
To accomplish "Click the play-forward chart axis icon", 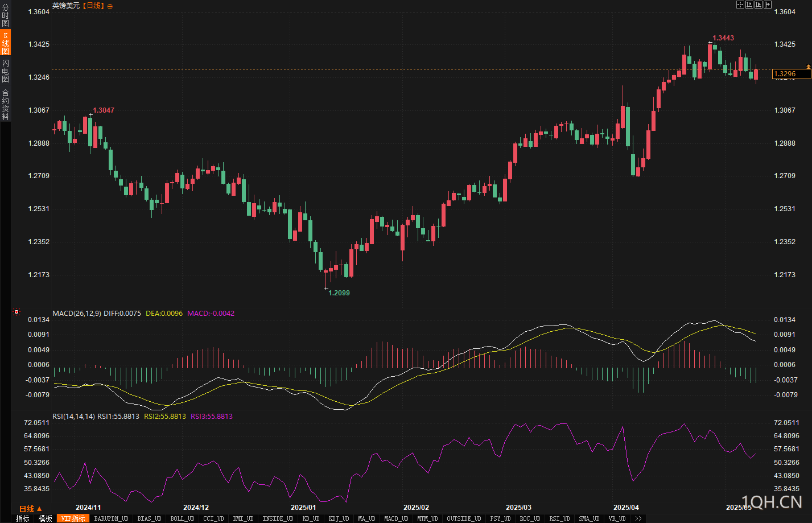I will (x=759, y=5).
